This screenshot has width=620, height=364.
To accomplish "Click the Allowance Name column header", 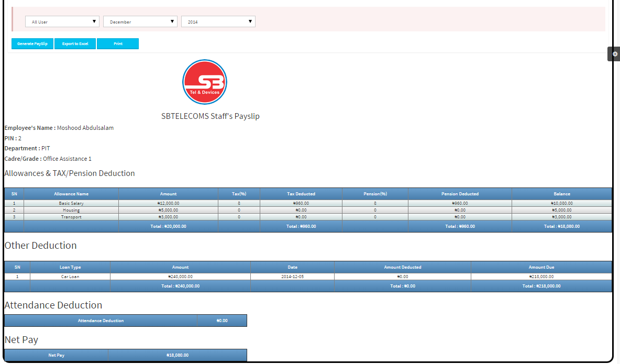I will (x=71, y=194).
